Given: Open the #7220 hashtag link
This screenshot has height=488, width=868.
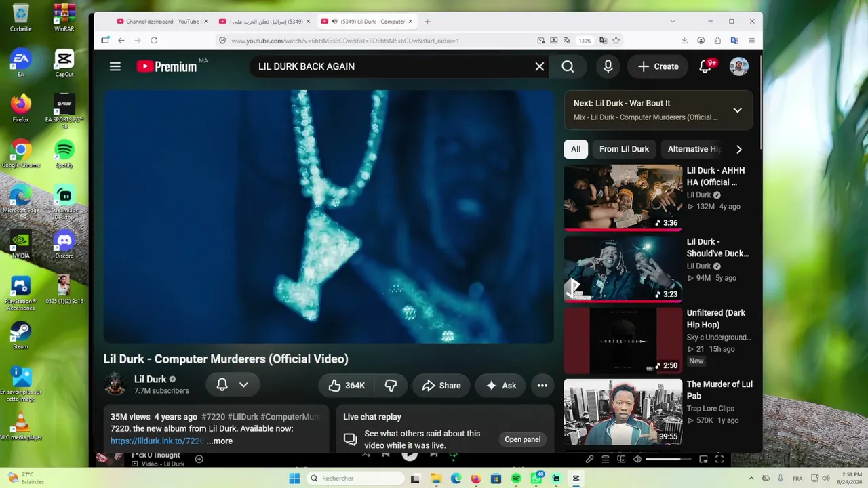Looking at the screenshot, I should point(214,417).
